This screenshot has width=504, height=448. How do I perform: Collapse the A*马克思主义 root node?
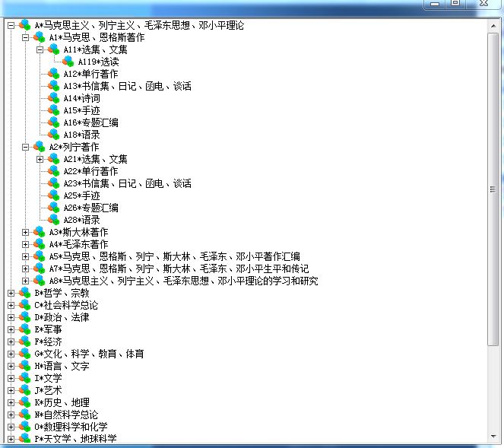(11, 25)
